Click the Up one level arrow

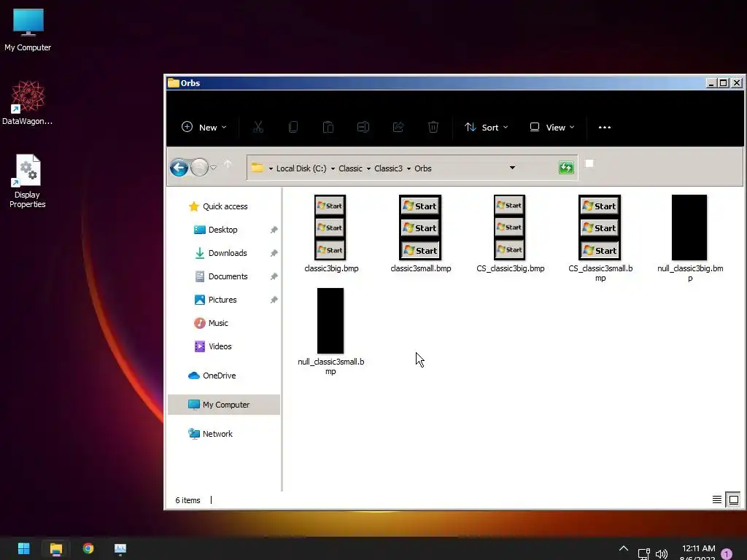pyautogui.click(x=228, y=165)
